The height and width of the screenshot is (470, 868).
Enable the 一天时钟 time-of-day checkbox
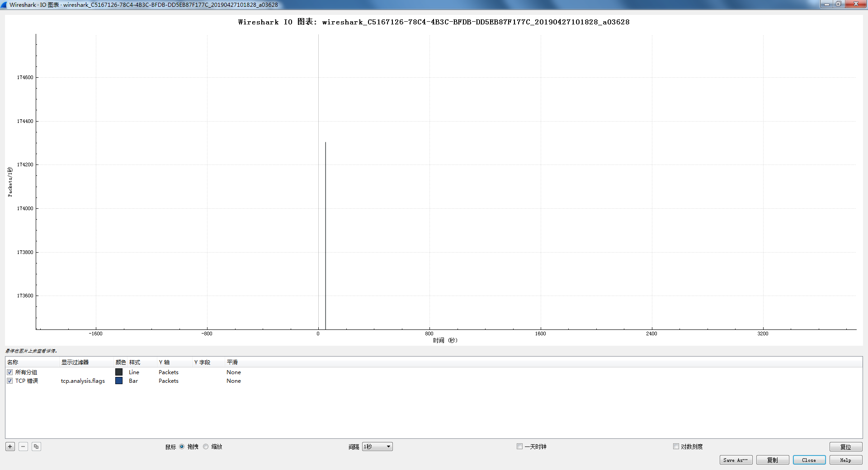click(520, 446)
